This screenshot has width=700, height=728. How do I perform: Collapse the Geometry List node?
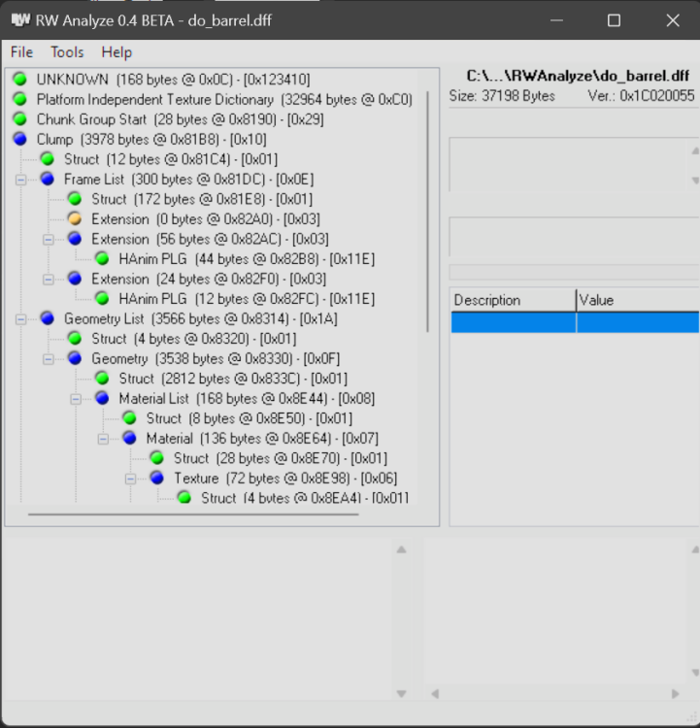point(20,318)
